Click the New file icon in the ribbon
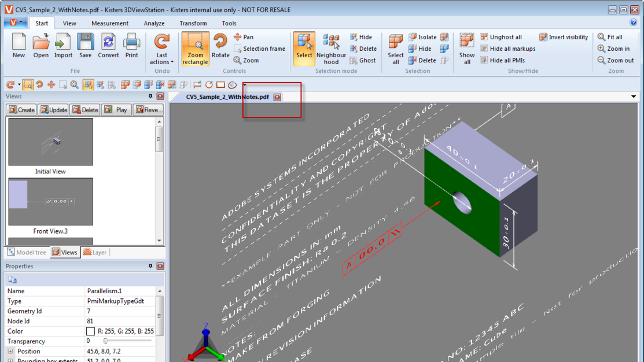The image size is (644, 362). 19,46
